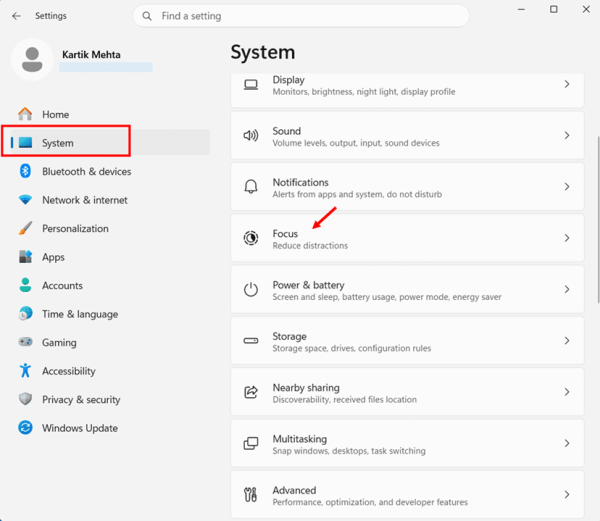This screenshot has height=521, width=600.
Task: Open Nearby sharing settings title
Action: [306, 387]
